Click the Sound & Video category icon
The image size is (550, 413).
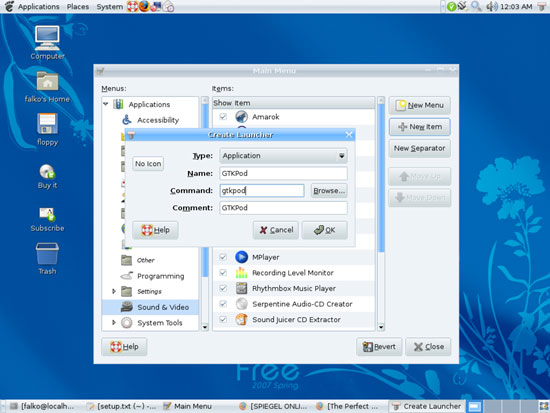pos(127,307)
